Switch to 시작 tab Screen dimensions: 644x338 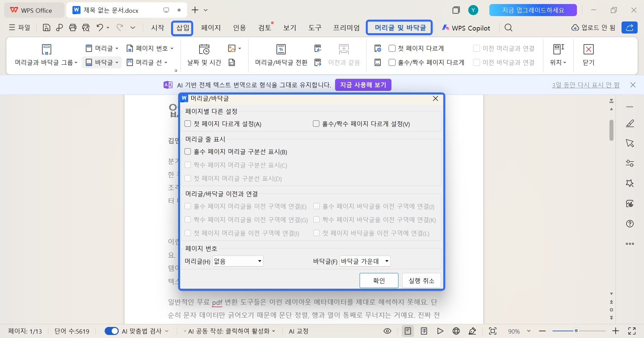[x=158, y=27]
